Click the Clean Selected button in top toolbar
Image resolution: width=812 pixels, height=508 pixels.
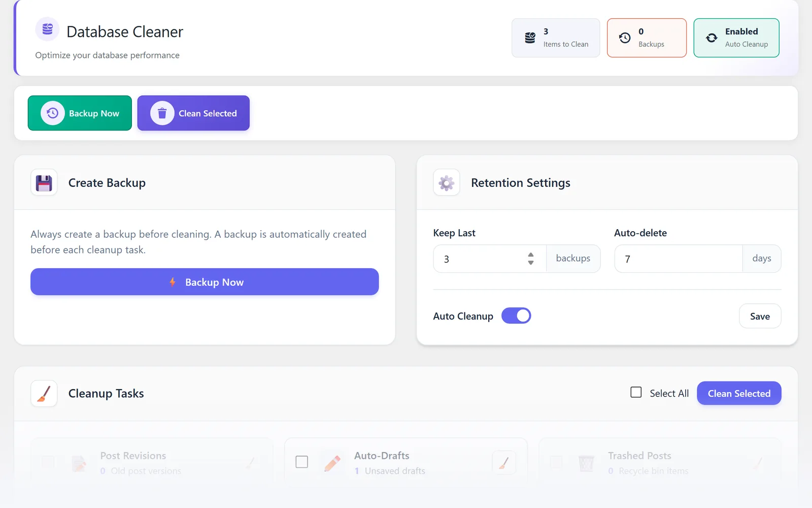coord(193,113)
